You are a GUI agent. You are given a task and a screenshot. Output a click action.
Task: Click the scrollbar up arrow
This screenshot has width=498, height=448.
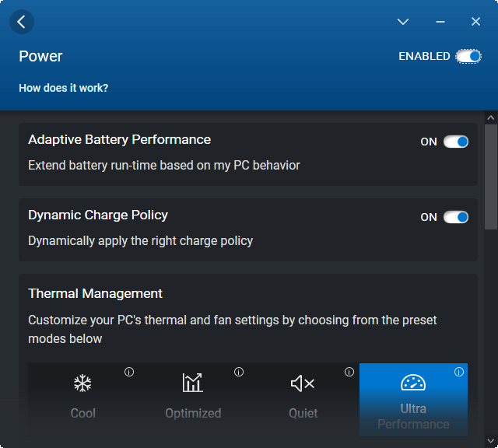[490, 117]
